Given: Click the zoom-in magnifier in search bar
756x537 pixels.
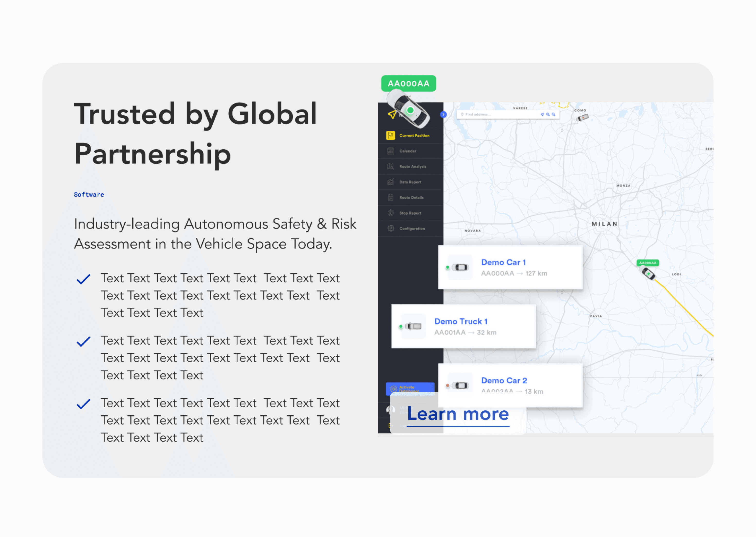Looking at the screenshot, I should click(x=548, y=114).
